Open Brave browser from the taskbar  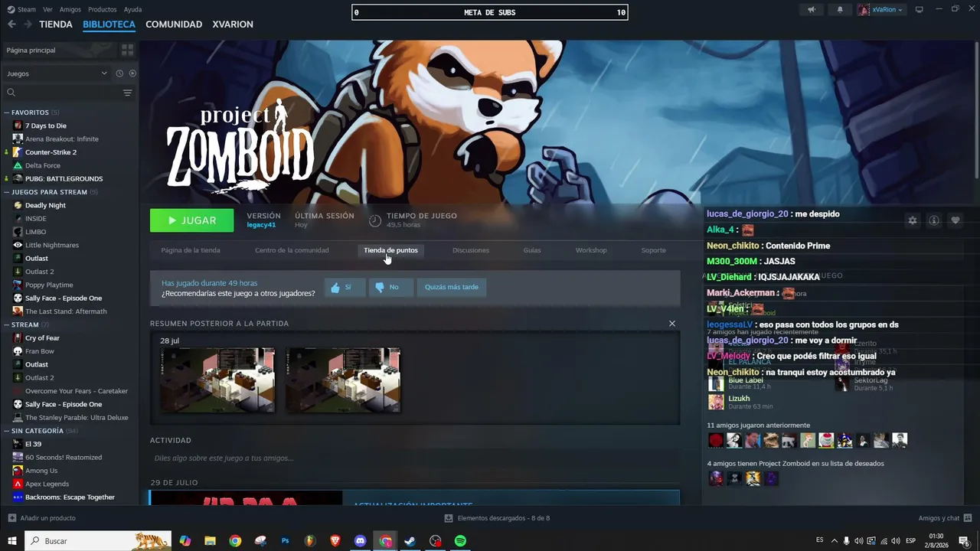point(335,541)
